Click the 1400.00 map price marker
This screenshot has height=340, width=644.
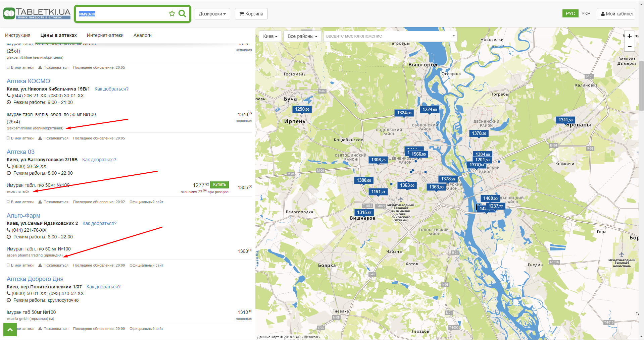tap(490, 199)
